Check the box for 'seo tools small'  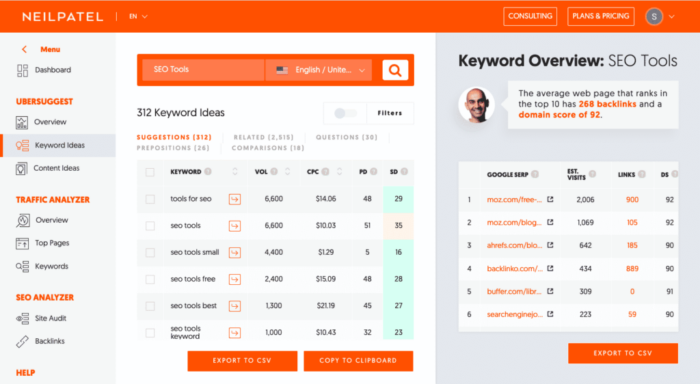150,253
